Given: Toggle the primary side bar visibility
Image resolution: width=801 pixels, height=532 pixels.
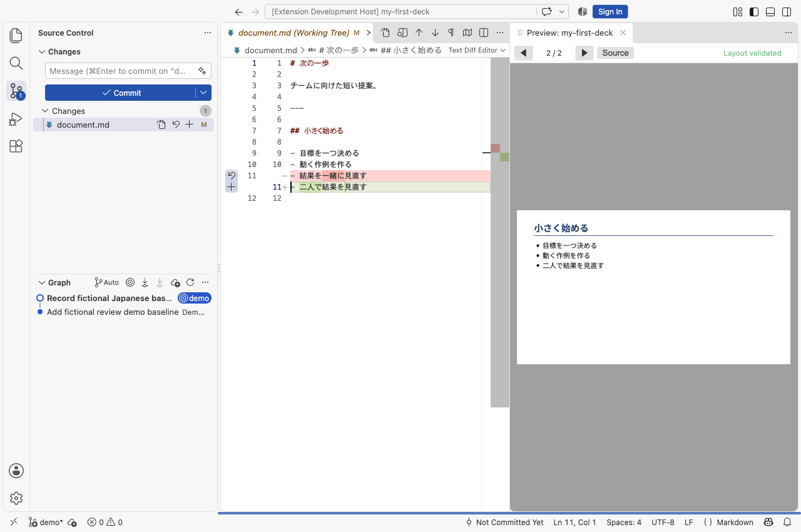Looking at the screenshot, I should tap(754, 12).
